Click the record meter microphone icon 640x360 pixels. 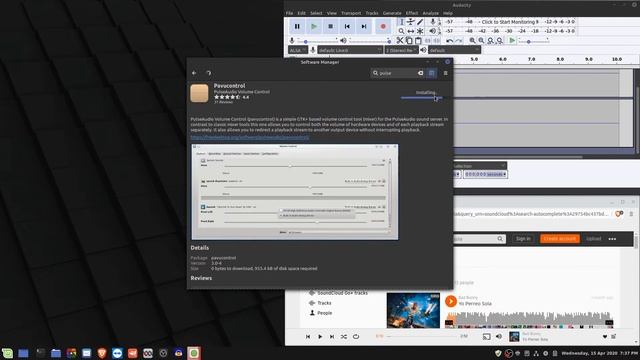pyautogui.click(x=433, y=22)
